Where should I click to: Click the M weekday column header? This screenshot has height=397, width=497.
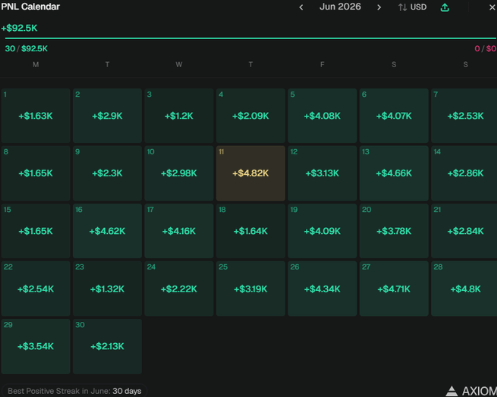[x=36, y=64]
